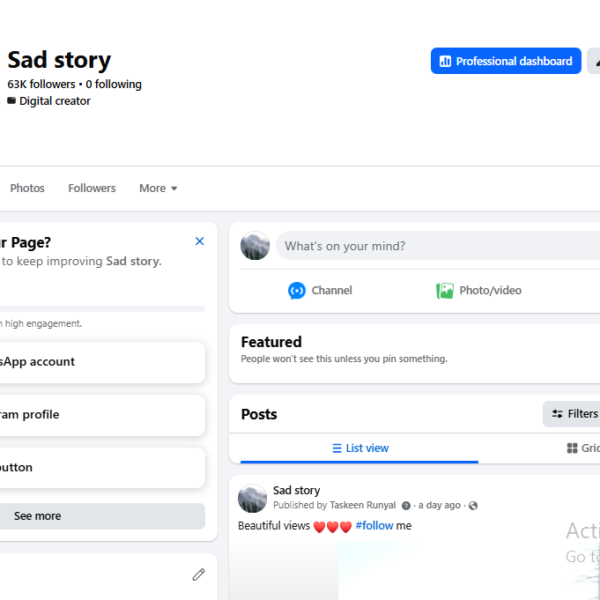Open the posts Filters button
The image size is (600, 600).
coord(572,414)
